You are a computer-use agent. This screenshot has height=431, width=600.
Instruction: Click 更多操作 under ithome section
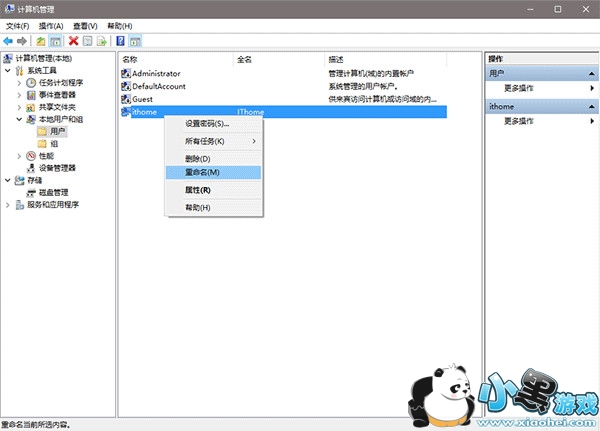[x=542, y=121]
